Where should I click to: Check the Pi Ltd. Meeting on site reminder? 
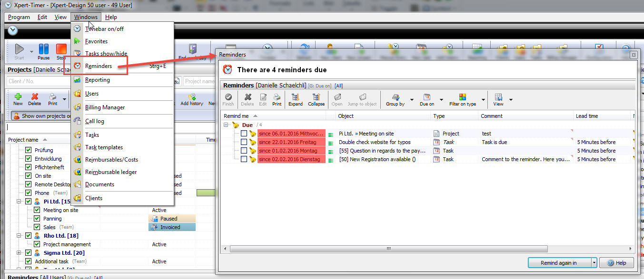click(x=244, y=134)
